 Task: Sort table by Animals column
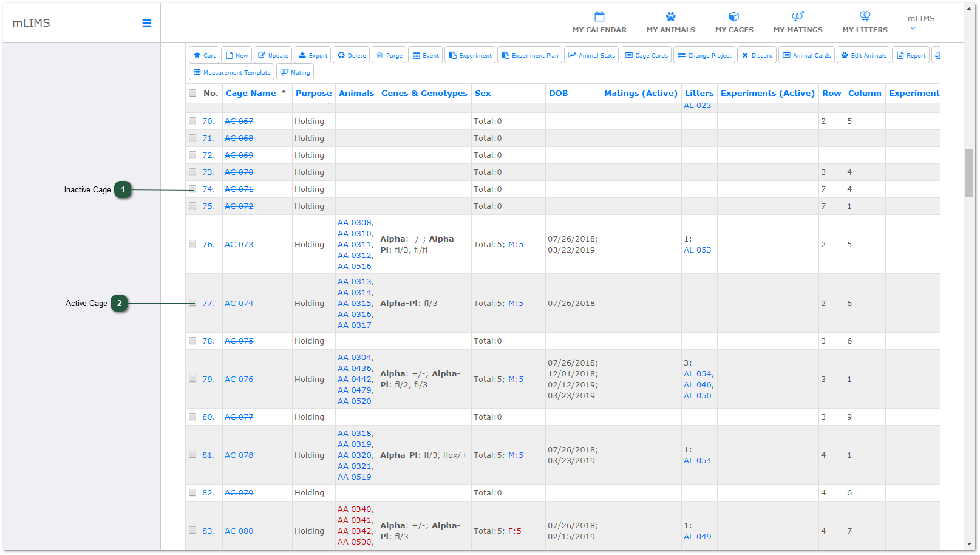coord(356,93)
